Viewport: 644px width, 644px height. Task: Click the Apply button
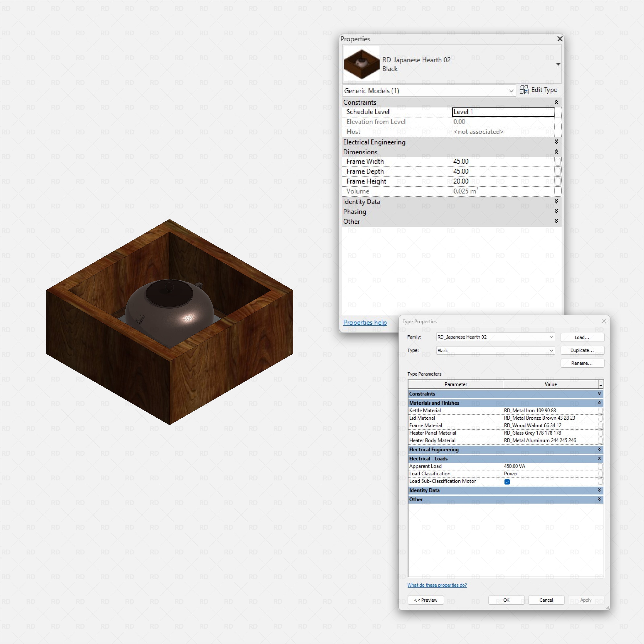coord(586,600)
